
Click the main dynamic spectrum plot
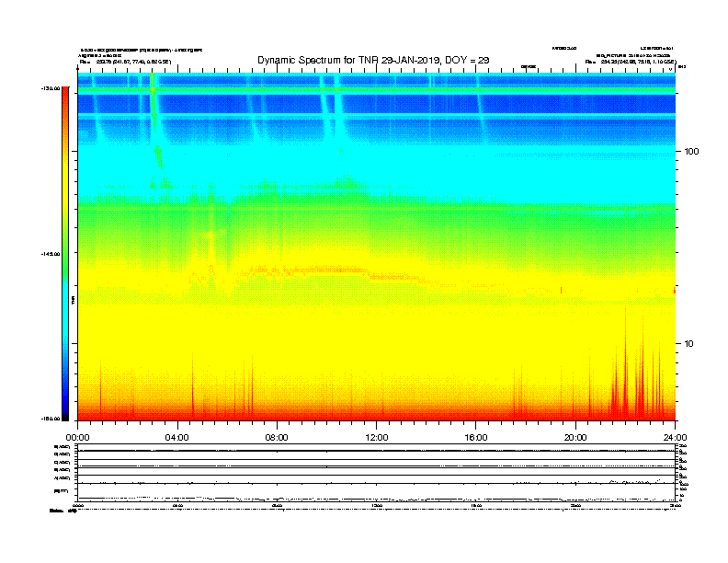377,247
